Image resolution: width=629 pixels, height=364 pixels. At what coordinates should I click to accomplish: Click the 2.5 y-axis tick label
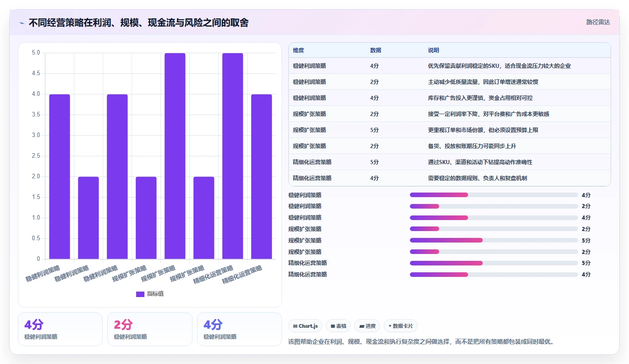36,156
